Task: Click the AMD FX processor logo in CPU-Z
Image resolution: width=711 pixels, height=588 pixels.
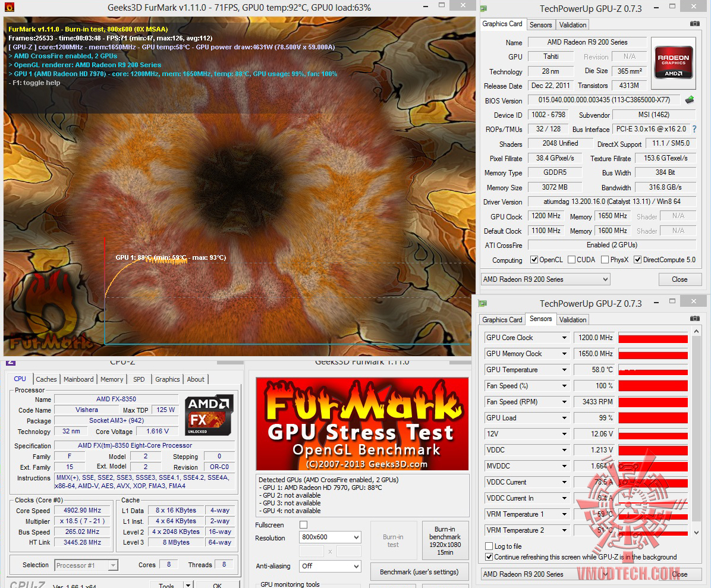Action: [209, 415]
